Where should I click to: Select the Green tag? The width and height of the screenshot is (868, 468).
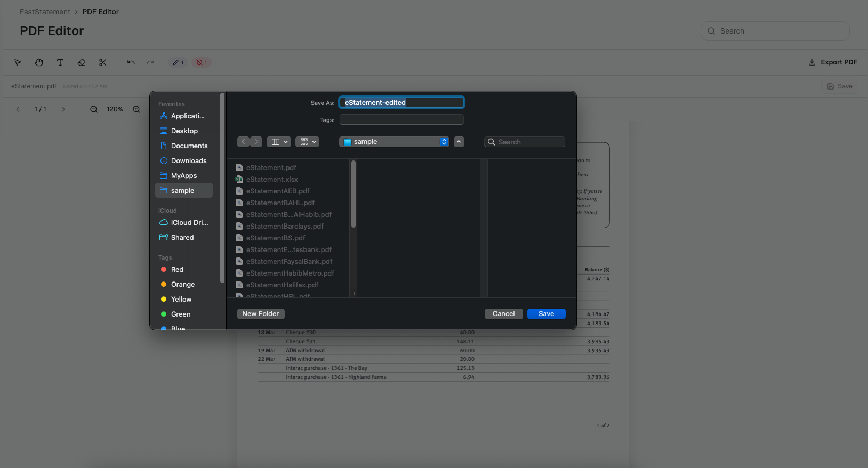(184, 314)
